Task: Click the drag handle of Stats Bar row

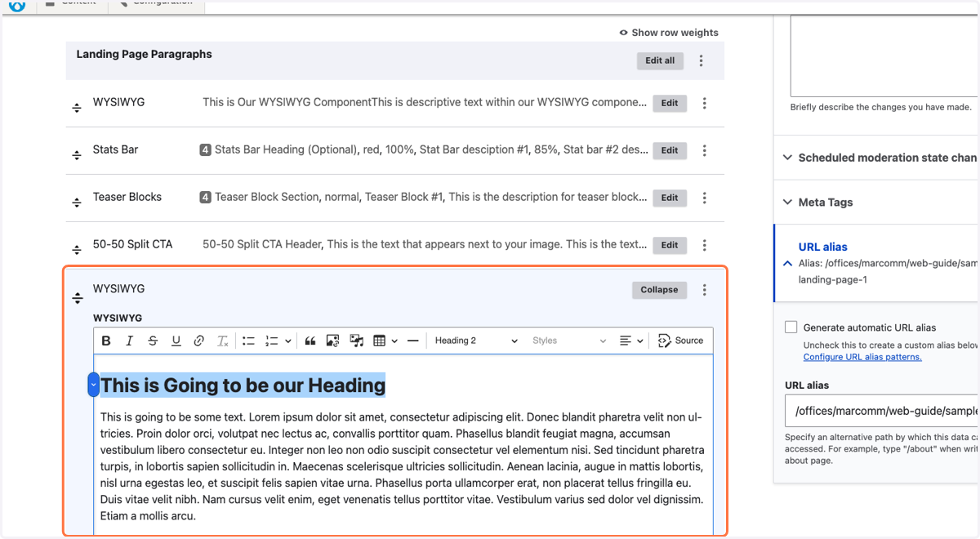Action: (77, 155)
